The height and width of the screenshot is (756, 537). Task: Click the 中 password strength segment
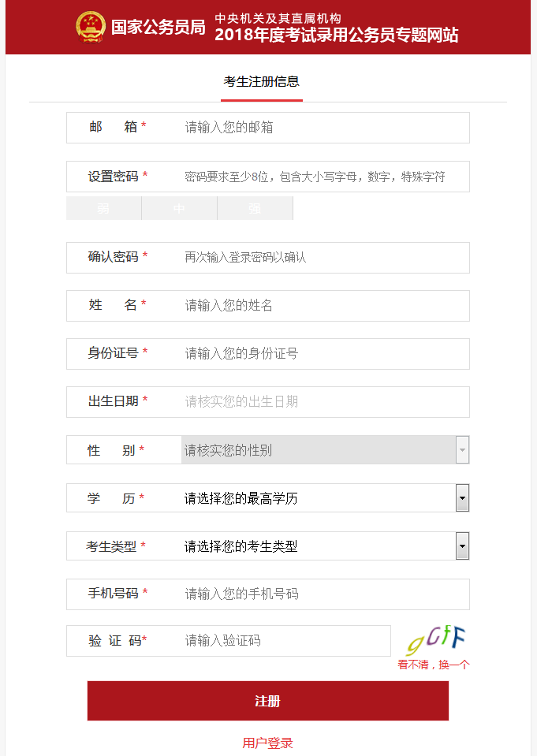point(179,207)
